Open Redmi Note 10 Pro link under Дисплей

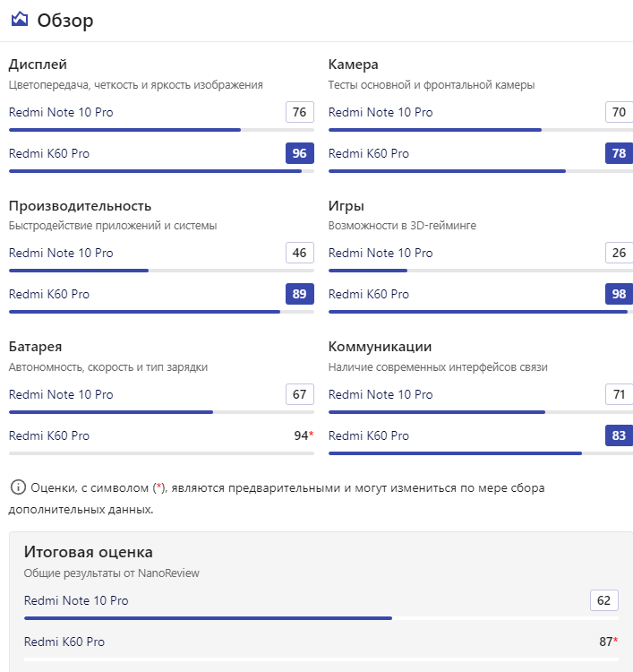click(61, 112)
